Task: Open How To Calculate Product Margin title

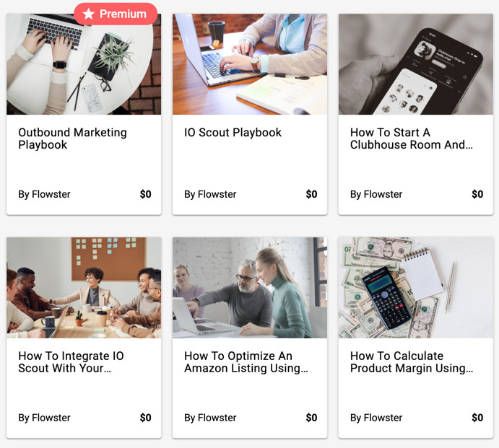Action: [412, 362]
